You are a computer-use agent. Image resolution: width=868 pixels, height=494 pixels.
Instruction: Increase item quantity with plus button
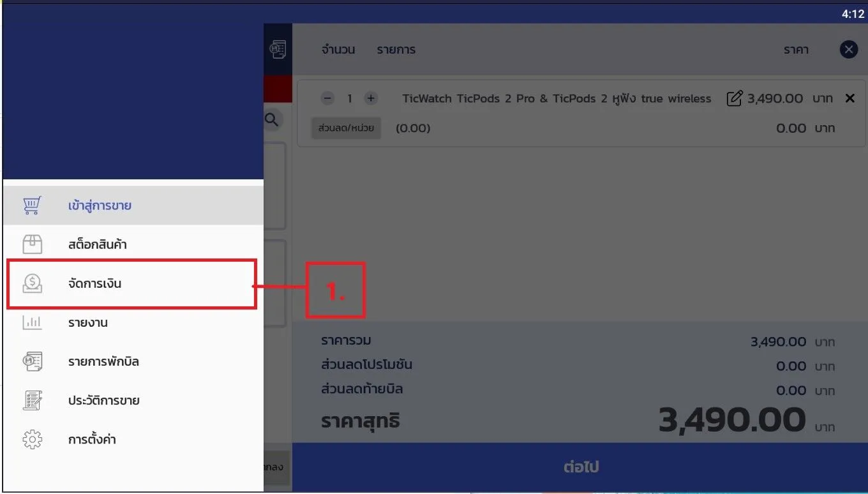[x=371, y=98]
